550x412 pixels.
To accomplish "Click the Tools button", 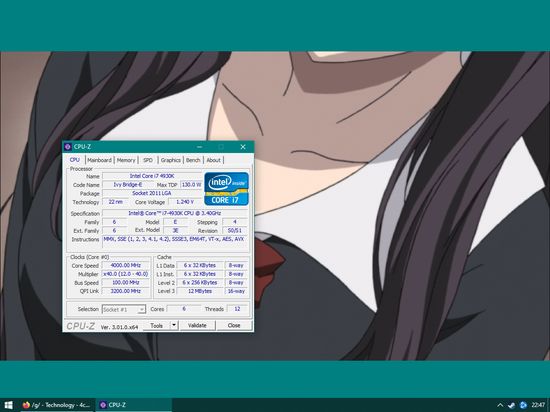I will pos(156,325).
